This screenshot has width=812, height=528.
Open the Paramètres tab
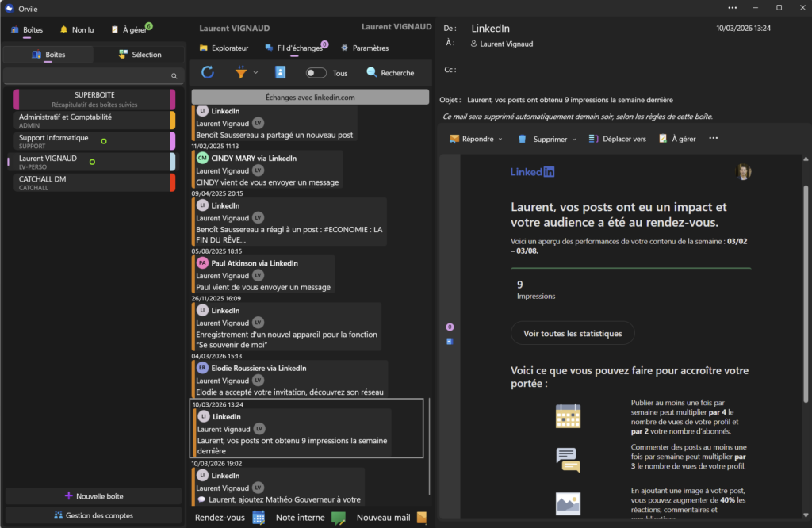coord(365,48)
